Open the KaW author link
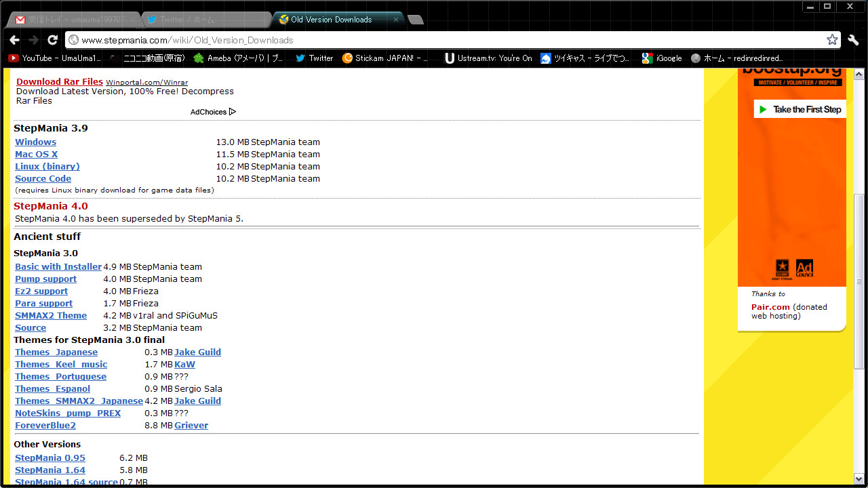The width and height of the screenshot is (868, 488). click(x=184, y=365)
